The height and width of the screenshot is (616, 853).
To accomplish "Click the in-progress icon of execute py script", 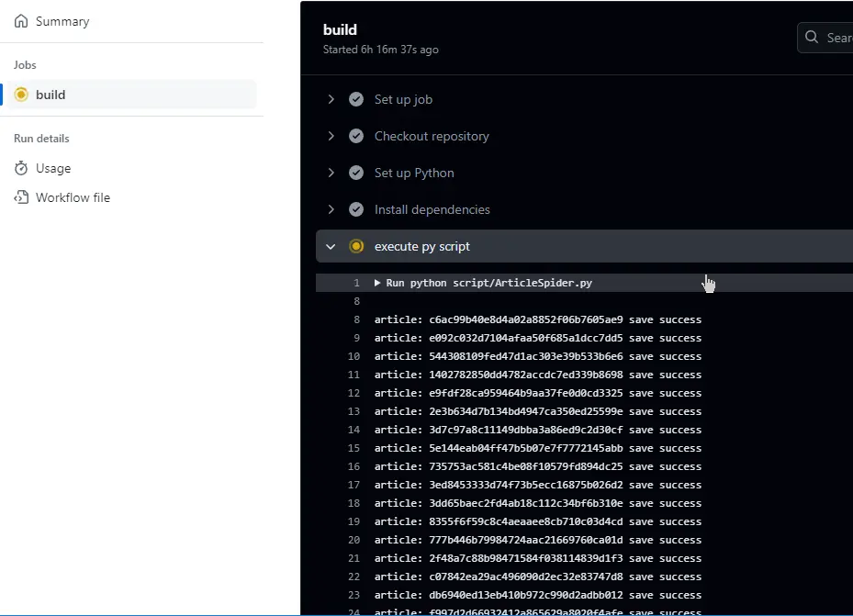I will 356,246.
